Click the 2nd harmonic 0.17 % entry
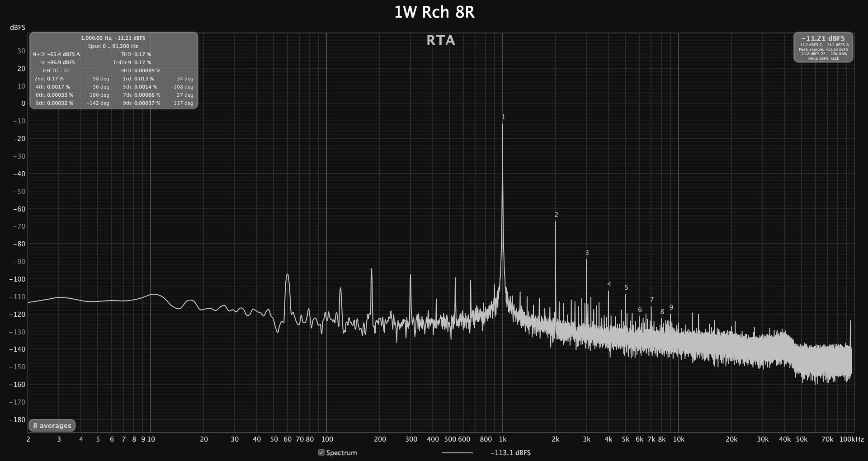Viewport: 868px width, 461px height. 49,79
